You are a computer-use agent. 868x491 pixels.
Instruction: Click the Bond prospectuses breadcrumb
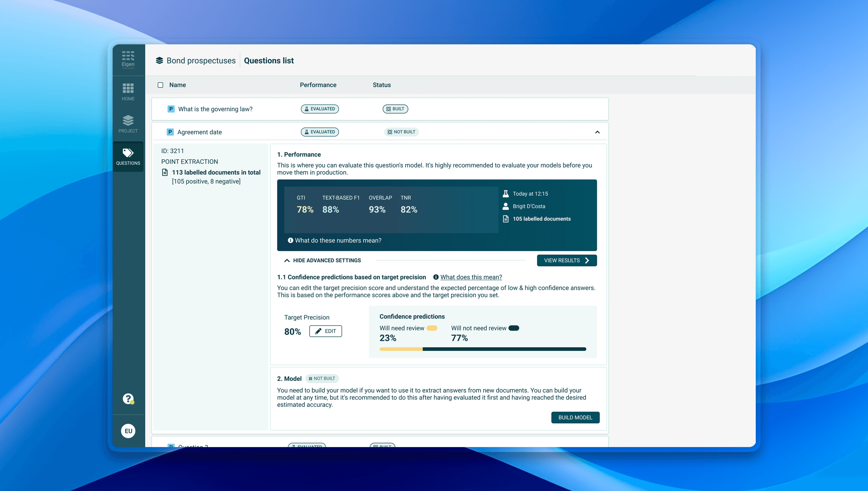click(201, 61)
